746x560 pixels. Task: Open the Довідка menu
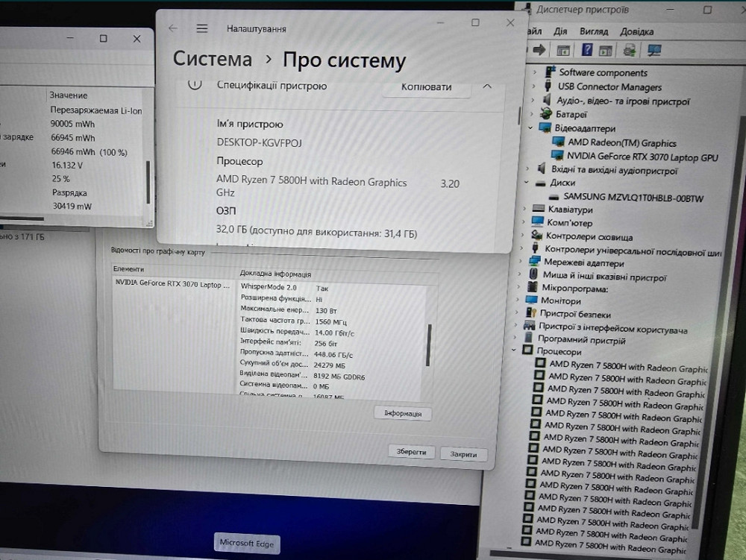point(636,31)
